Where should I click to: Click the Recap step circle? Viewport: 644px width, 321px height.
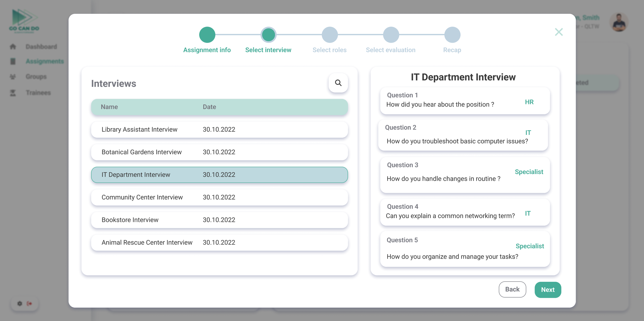pyautogui.click(x=452, y=35)
